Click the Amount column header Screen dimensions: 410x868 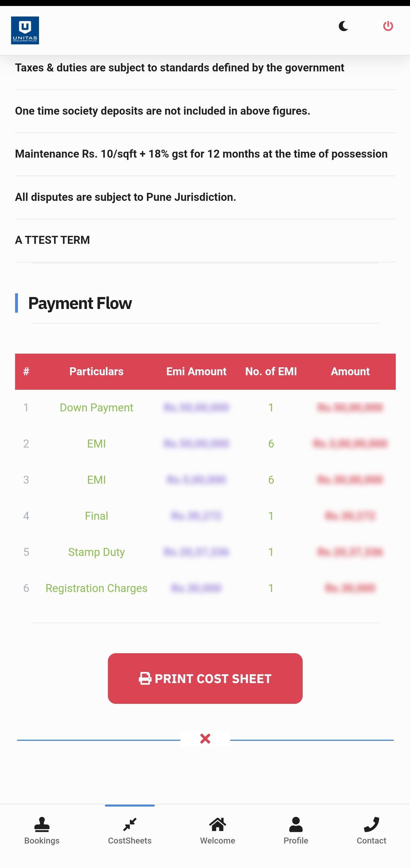(350, 372)
